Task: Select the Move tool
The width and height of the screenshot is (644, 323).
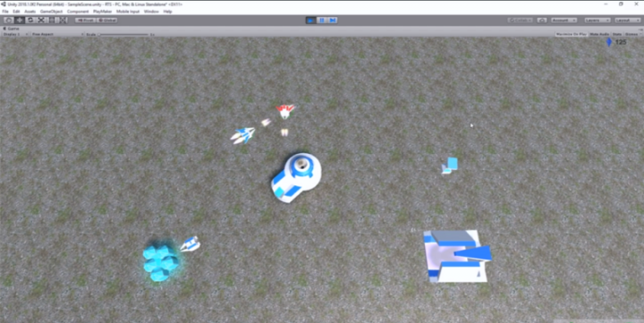Action: tap(20, 21)
